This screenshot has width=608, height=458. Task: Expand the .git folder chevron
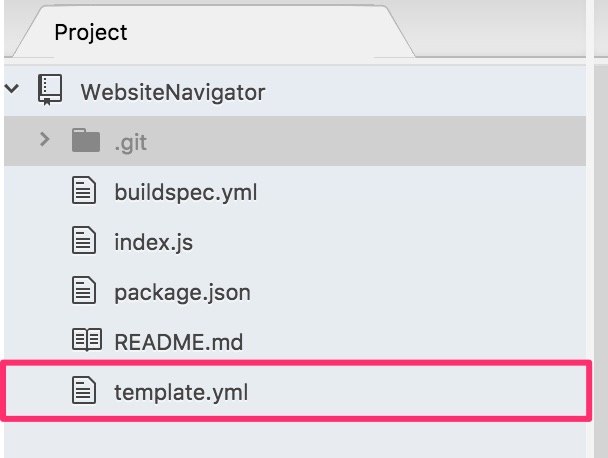click(44, 140)
